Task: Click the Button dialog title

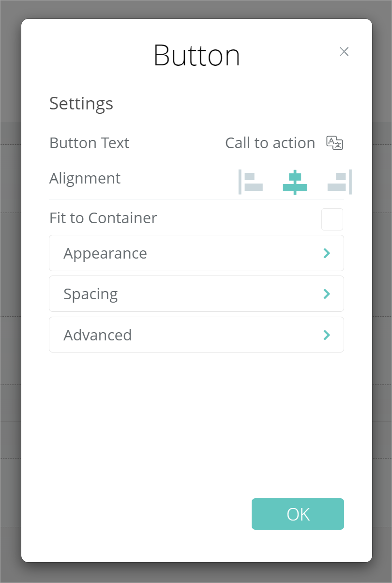Action: (196, 55)
